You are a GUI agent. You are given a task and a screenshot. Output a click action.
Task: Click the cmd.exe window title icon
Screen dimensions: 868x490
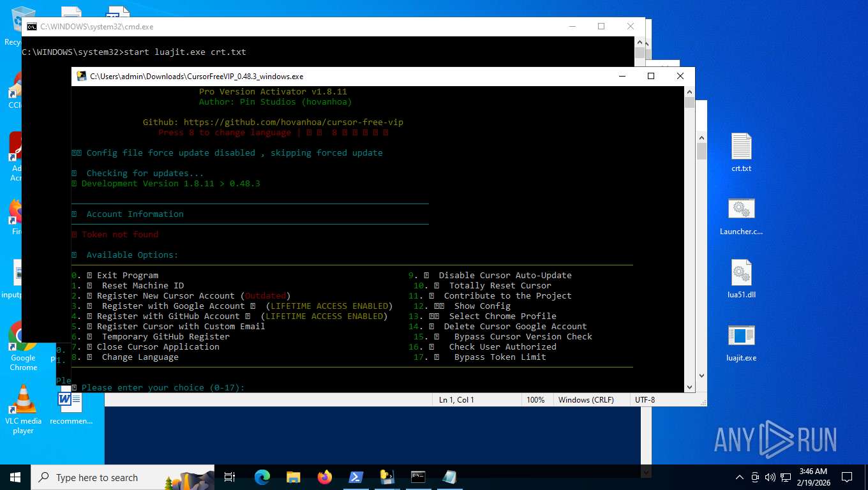[x=32, y=27]
